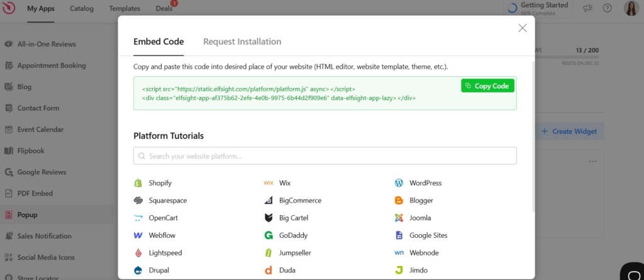Screen dimensions: 644x280
Task: Click the 13 / 200 views counter
Action: 587,50
